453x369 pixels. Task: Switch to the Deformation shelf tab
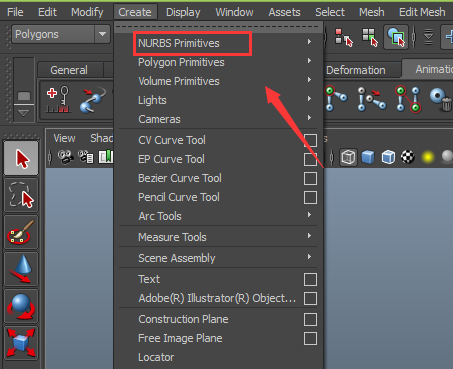pos(356,70)
